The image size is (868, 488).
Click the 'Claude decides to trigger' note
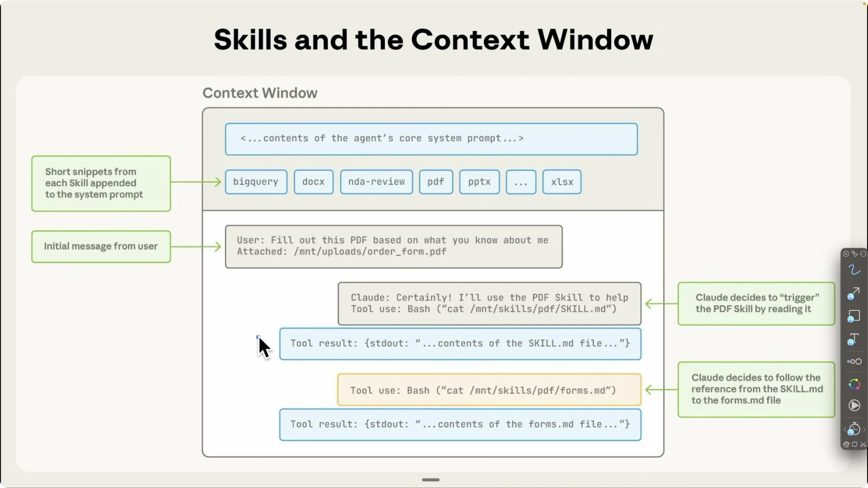tap(756, 304)
